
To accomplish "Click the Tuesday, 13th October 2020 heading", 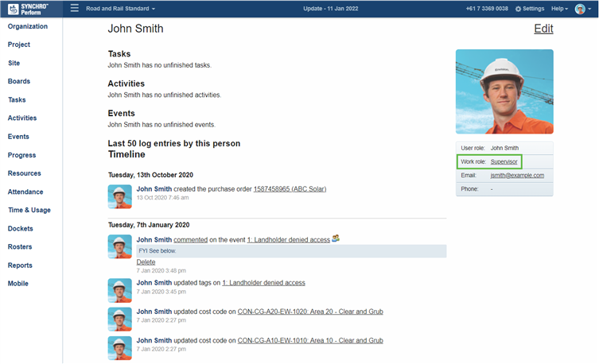I will [150, 175].
